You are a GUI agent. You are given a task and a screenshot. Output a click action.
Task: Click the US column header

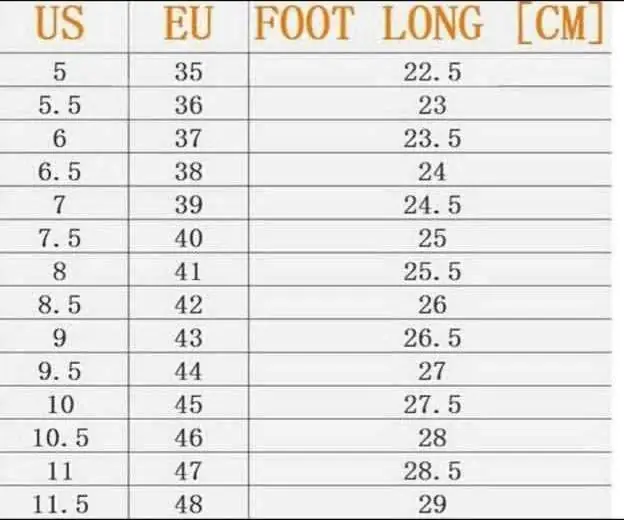pyautogui.click(x=59, y=24)
